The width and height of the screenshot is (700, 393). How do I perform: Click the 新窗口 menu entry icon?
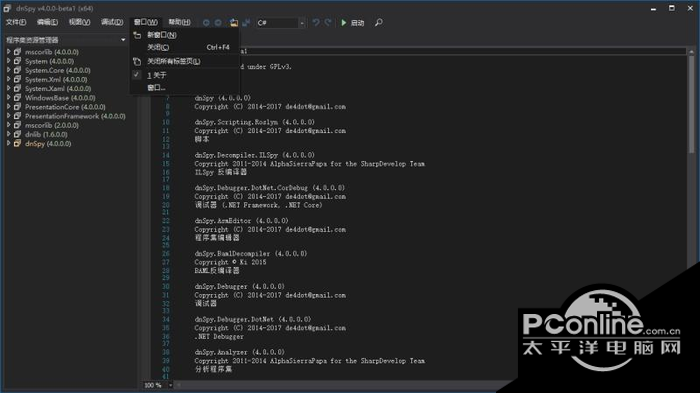tap(138, 35)
